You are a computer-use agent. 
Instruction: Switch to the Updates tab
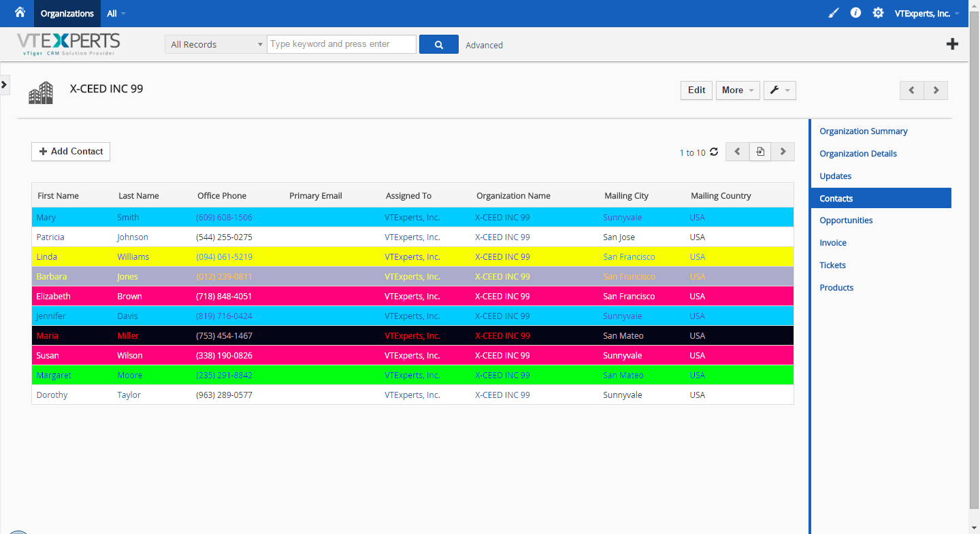(x=836, y=176)
